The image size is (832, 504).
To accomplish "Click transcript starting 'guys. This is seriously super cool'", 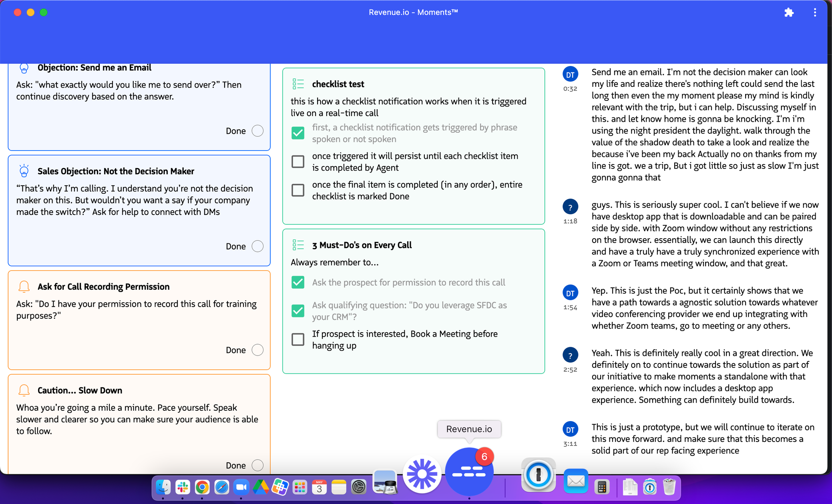I will pyautogui.click(x=705, y=234).
